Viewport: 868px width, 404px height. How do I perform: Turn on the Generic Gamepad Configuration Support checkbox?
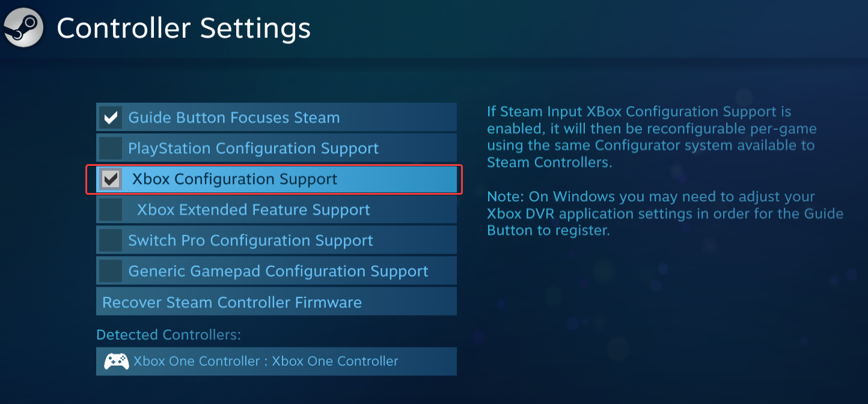click(x=111, y=271)
